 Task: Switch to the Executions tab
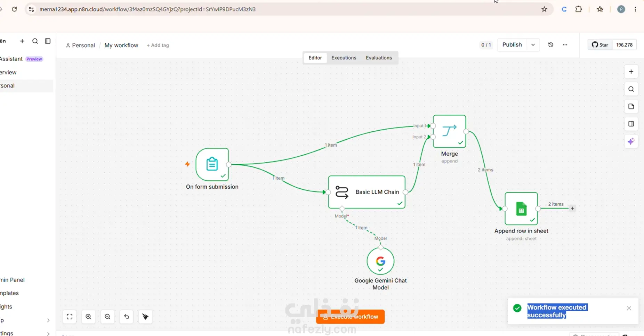click(x=344, y=58)
